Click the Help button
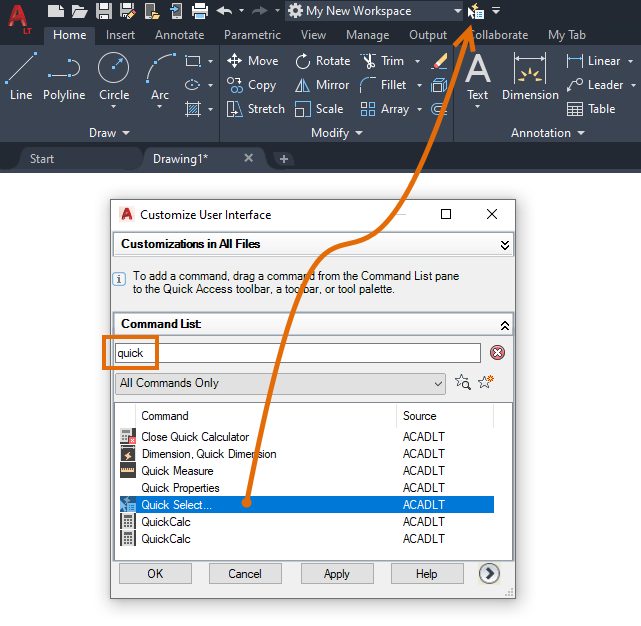This screenshot has width=641, height=626. [427, 574]
